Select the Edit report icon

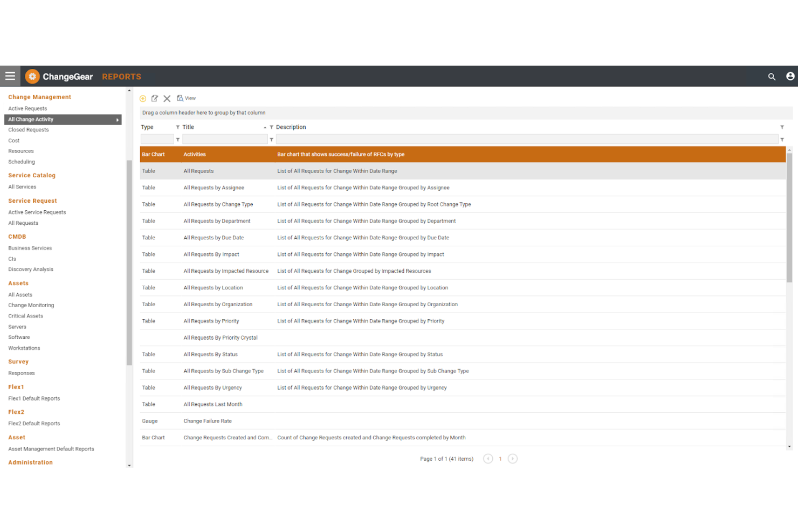(155, 98)
